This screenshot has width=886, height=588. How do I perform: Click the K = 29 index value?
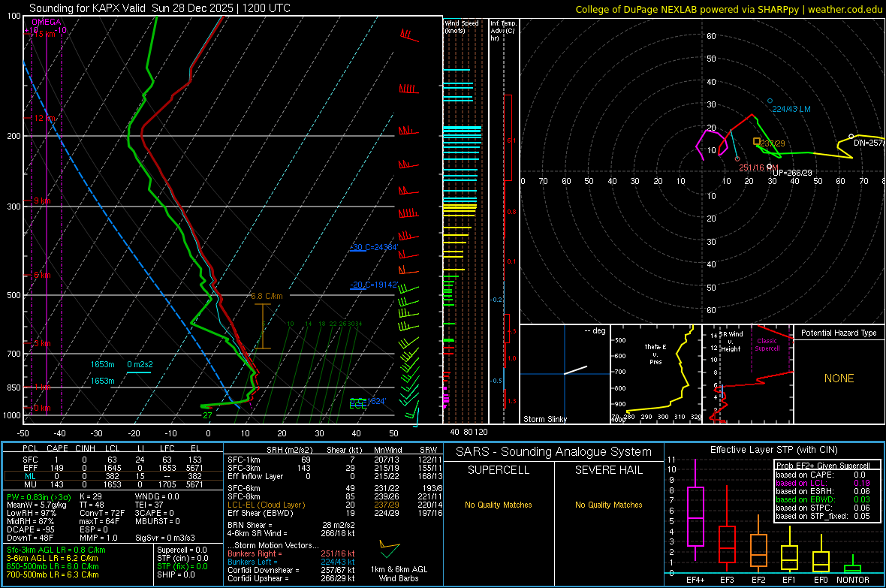click(x=90, y=496)
